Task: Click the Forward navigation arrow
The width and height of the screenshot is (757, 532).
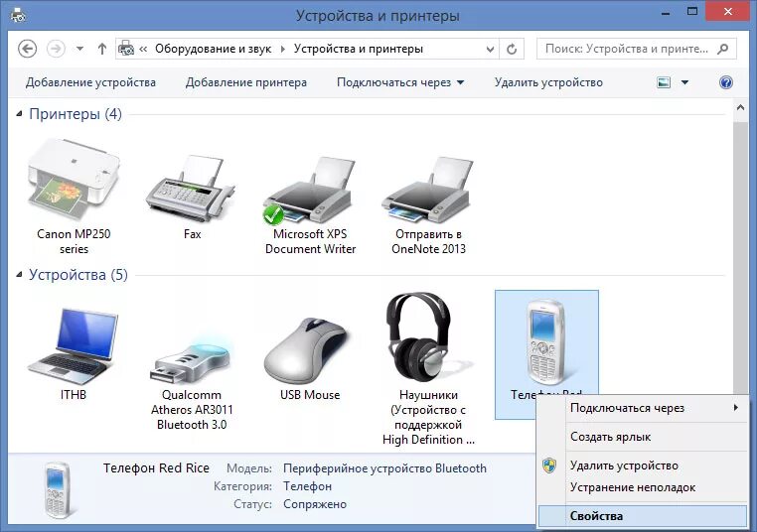Action: (x=56, y=49)
